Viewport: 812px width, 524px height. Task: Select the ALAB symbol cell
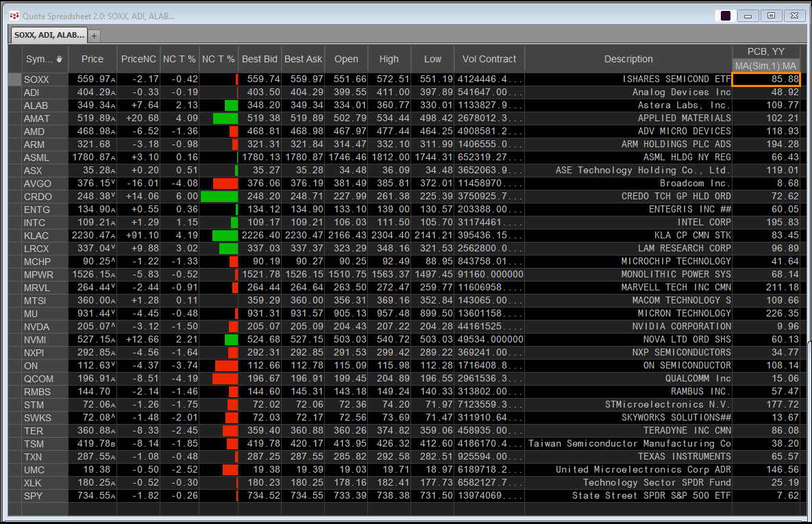(x=45, y=105)
